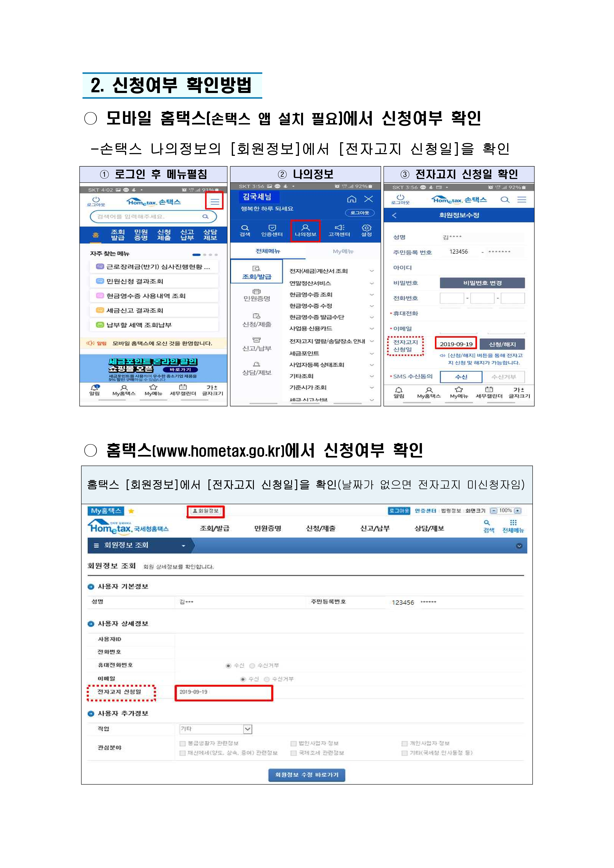Click the search magnifier in the search box

(x=205, y=217)
